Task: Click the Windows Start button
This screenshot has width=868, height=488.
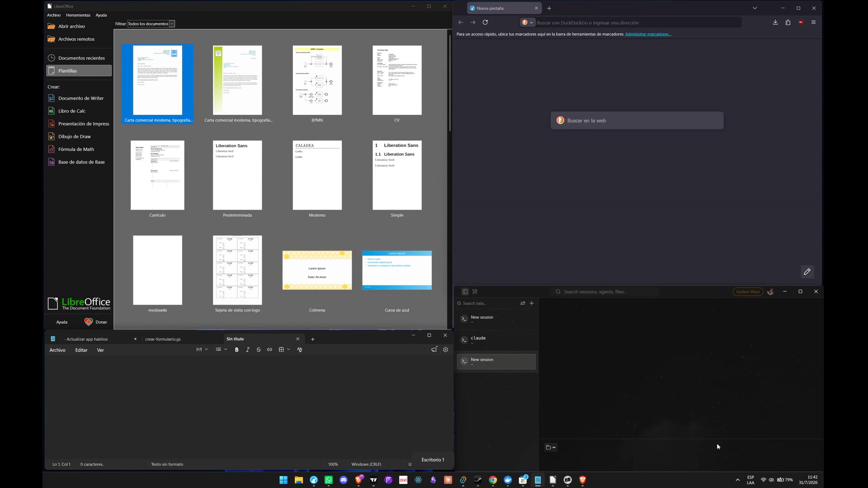Action: click(283, 480)
